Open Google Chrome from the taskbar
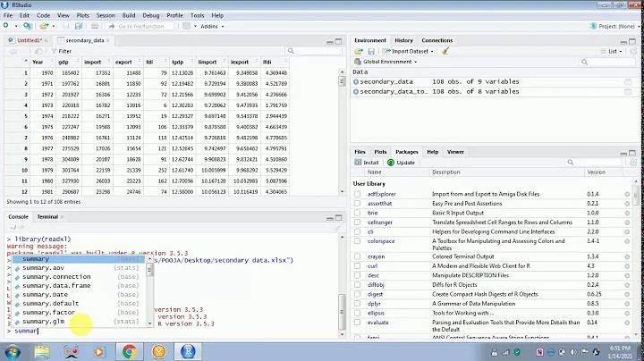This screenshot has width=644, height=361. tap(130, 351)
